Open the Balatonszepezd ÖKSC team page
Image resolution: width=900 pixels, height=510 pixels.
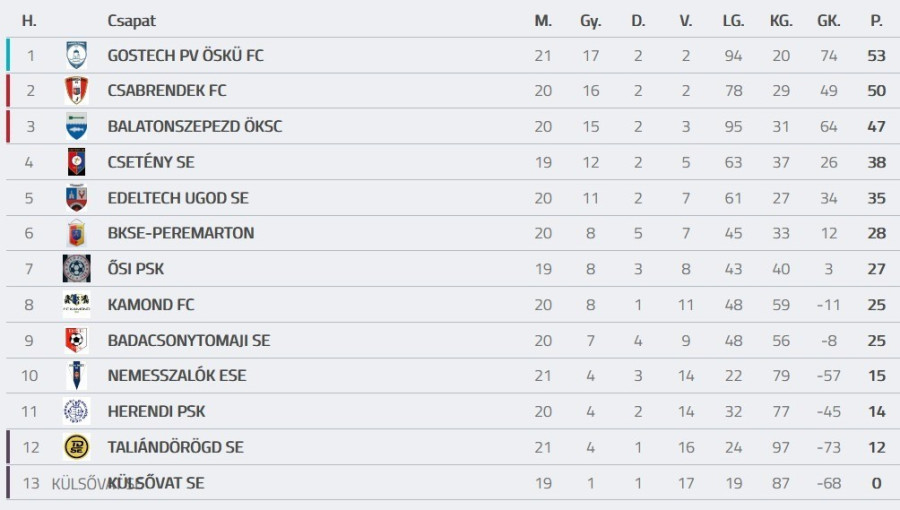click(195, 127)
